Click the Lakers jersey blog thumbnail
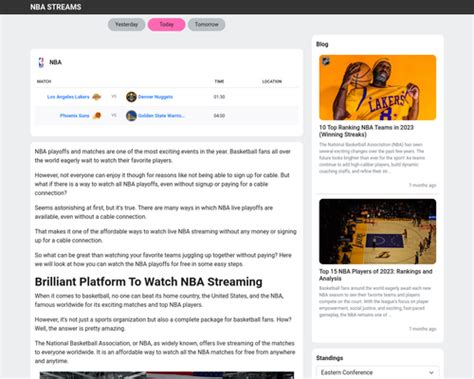 (377, 87)
